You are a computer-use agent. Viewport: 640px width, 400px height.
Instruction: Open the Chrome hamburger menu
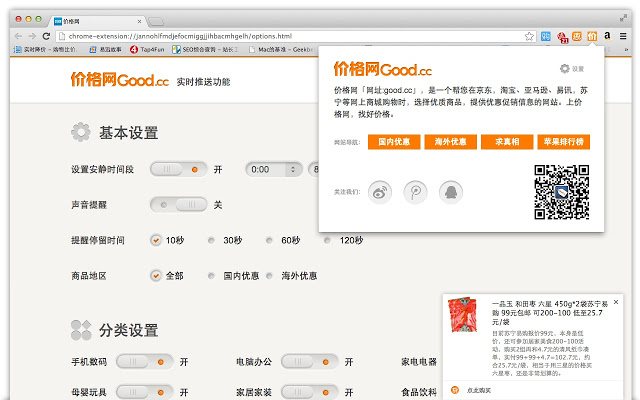[623, 36]
